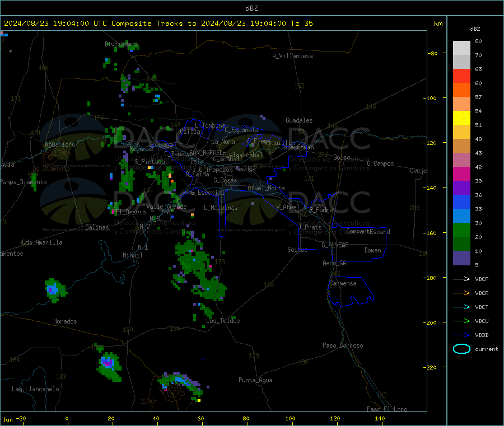Click the Paso_El_Loro map label
The width and height of the screenshot is (504, 426).
(x=387, y=409)
